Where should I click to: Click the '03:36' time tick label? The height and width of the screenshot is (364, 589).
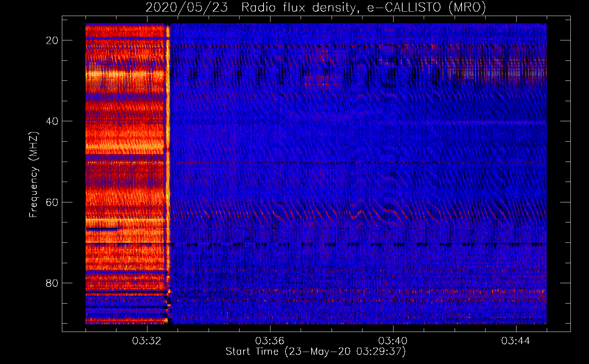(270, 341)
